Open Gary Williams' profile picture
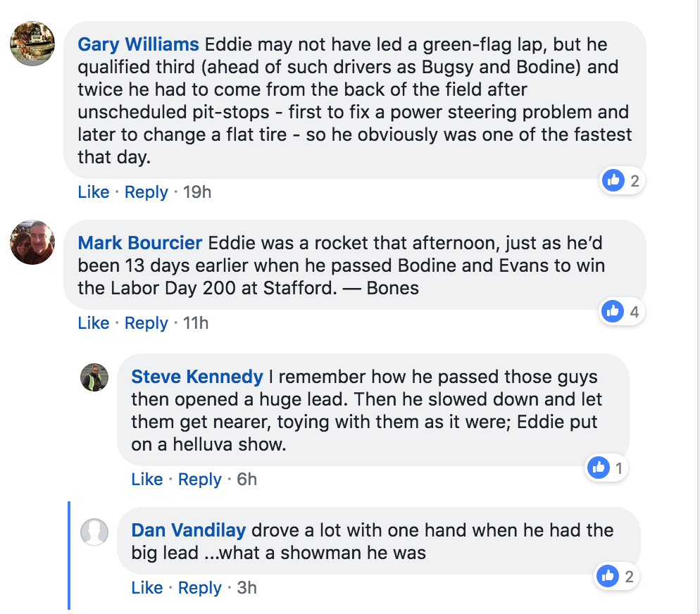700x614 pixels. click(32, 44)
